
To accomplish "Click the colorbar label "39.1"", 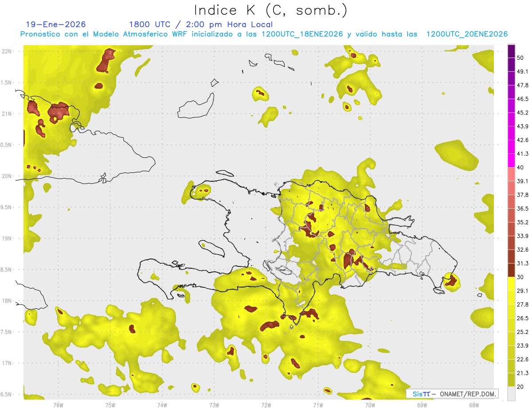I will pyautogui.click(x=523, y=181).
